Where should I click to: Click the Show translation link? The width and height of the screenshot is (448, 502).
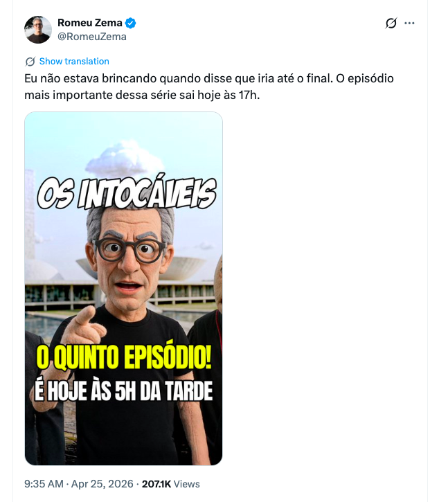pos(74,61)
